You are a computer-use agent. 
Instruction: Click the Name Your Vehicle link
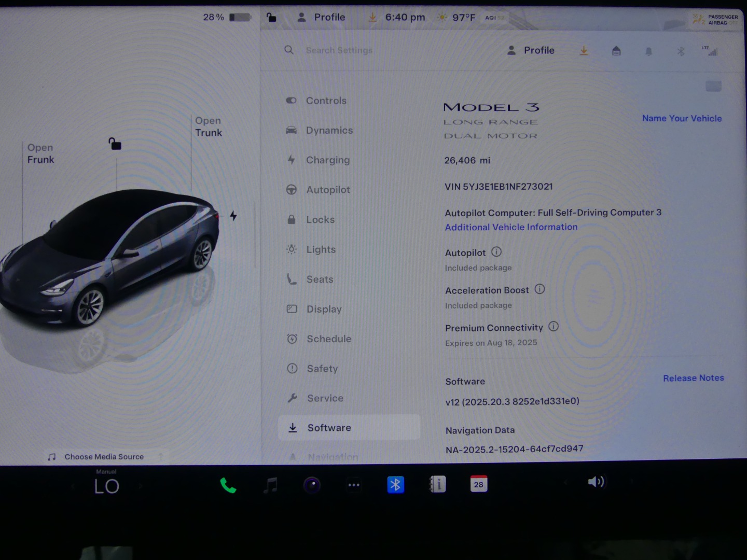point(682,118)
